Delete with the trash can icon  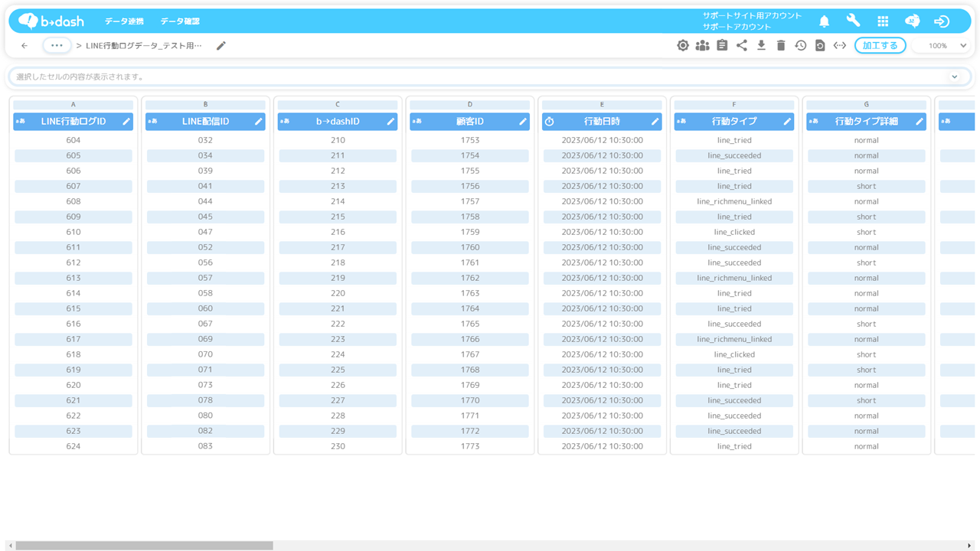click(x=781, y=46)
